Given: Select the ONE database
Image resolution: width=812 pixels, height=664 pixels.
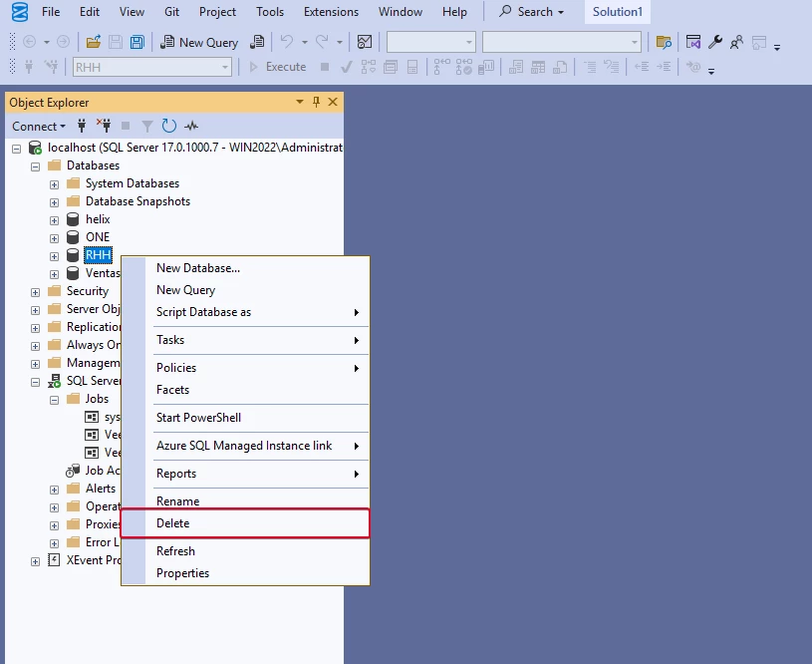Looking at the screenshot, I should click(98, 237).
